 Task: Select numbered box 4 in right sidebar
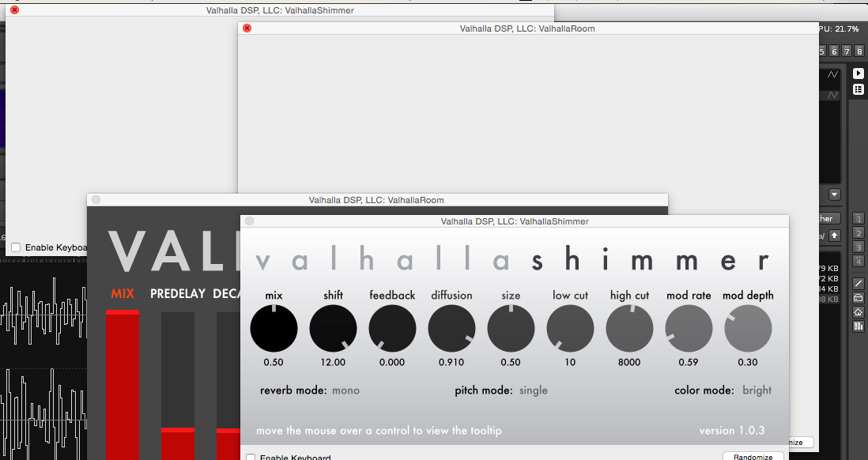[859, 261]
